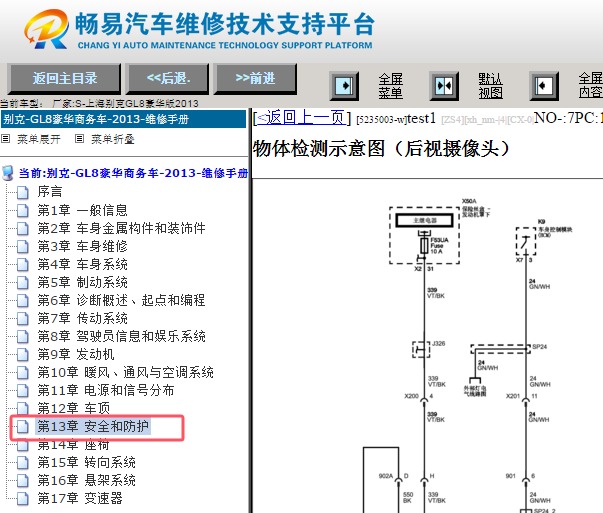
Task: Click the page icon beside 第2章 车身金属构件和装饰件
Action: click(23, 228)
